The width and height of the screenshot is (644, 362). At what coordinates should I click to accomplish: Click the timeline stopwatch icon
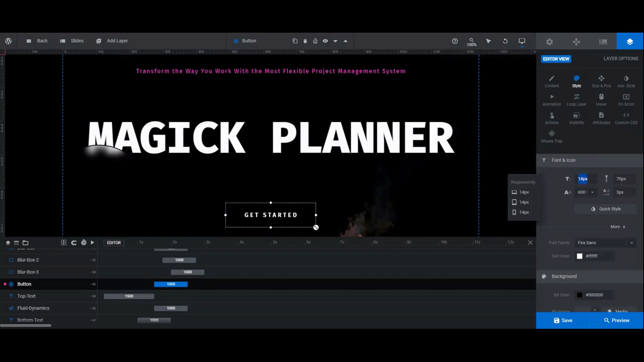[x=84, y=243]
